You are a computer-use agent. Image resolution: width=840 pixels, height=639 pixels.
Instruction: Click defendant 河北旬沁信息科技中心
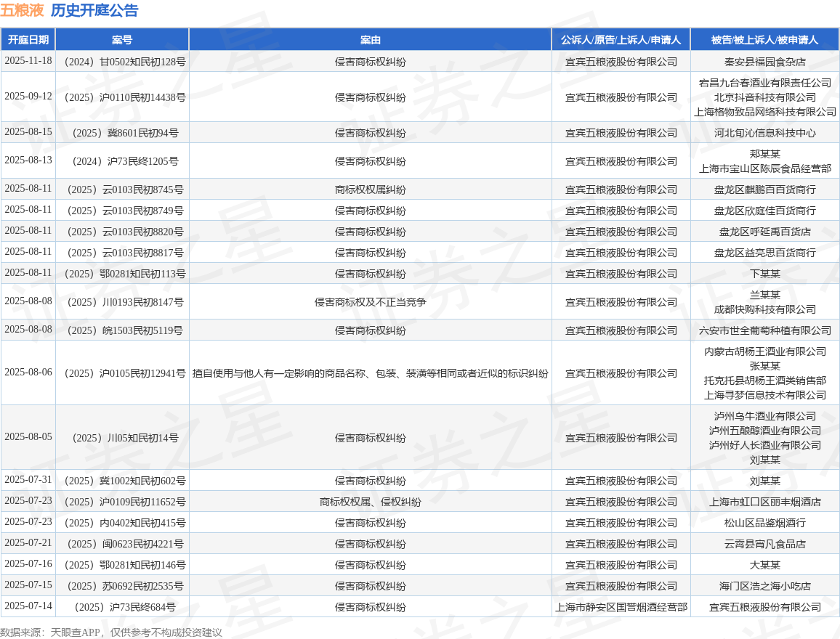pos(764,133)
